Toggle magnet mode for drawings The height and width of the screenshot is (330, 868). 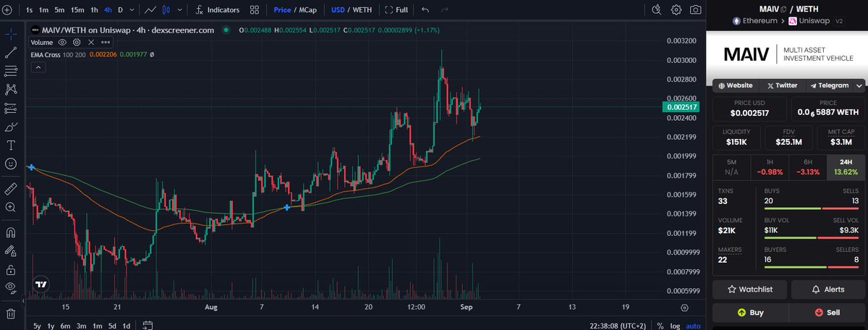click(x=11, y=232)
